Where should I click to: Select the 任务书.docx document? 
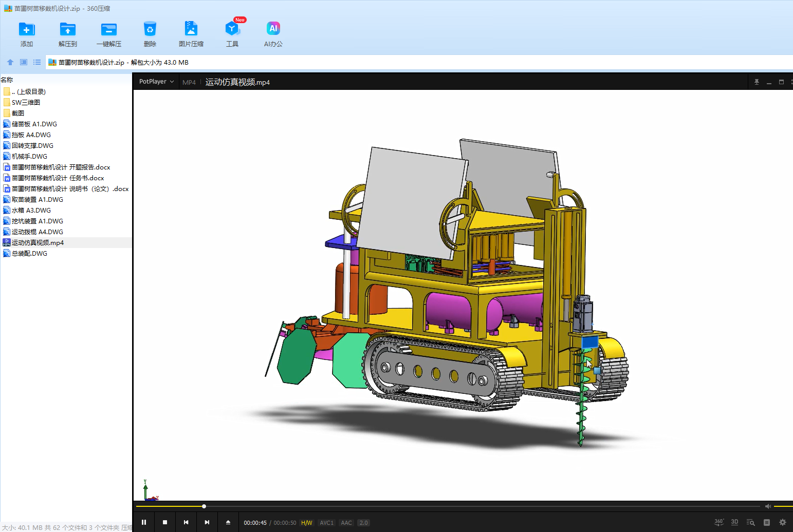pos(66,178)
